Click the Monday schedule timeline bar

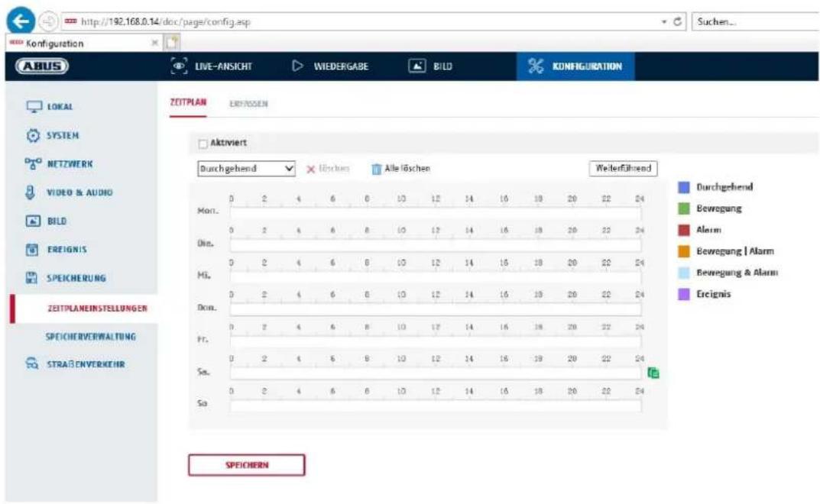pos(436,213)
